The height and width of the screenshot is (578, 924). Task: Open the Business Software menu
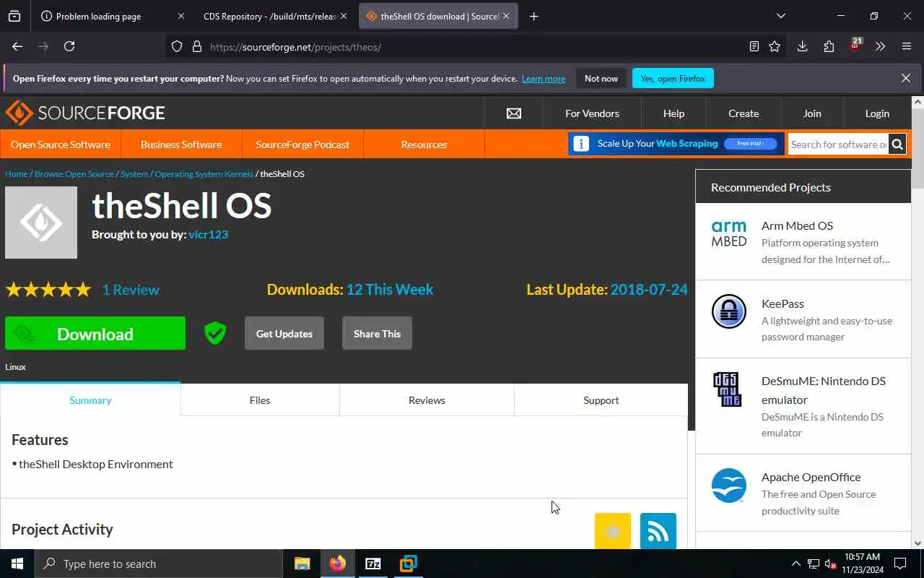point(181,144)
